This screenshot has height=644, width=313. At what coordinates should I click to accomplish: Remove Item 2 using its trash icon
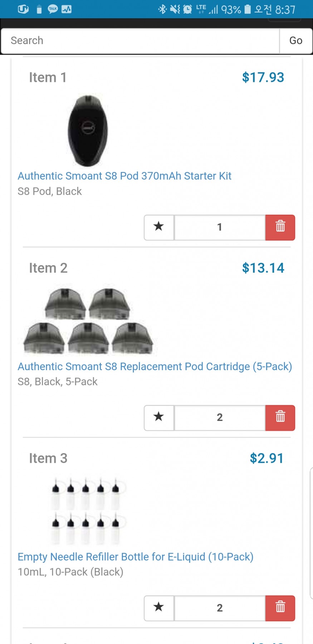click(280, 418)
